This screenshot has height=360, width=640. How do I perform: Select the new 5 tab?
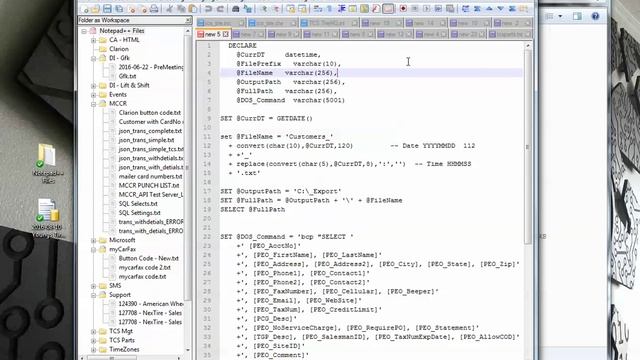coord(213,34)
